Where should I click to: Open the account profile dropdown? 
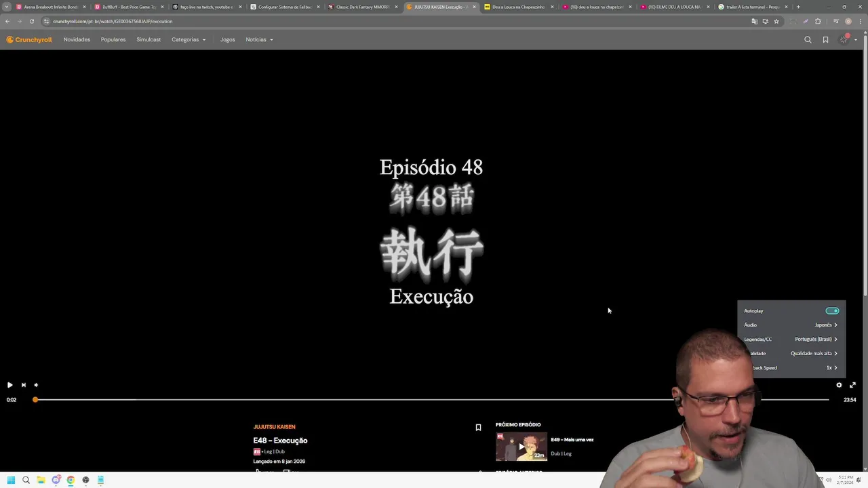[847, 40]
